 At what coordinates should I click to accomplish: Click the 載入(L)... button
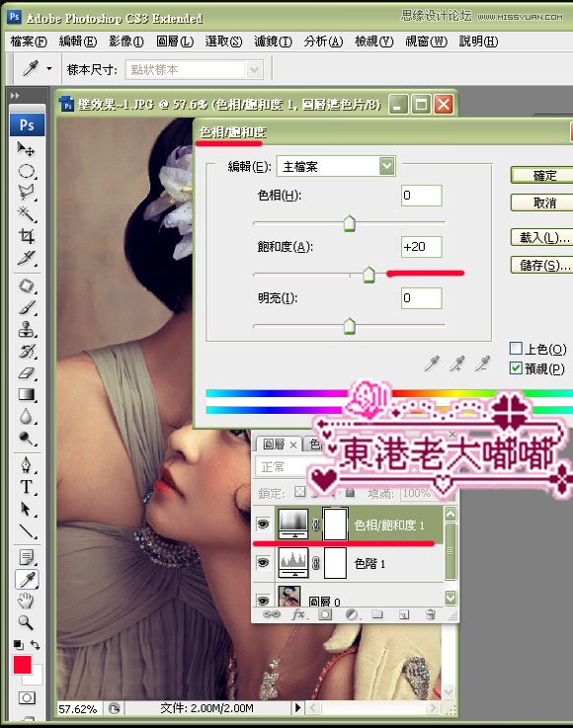543,238
